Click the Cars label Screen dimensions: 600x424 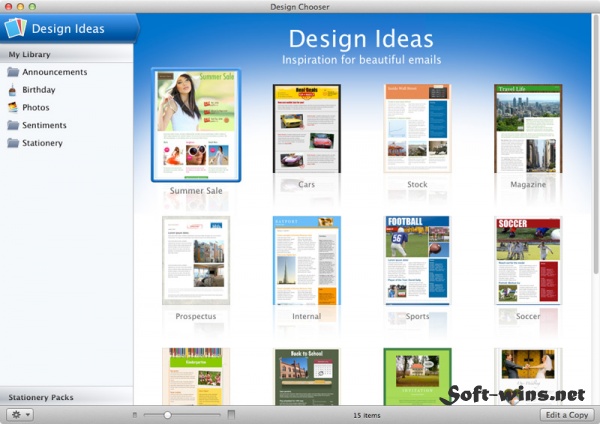pyautogui.click(x=307, y=184)
